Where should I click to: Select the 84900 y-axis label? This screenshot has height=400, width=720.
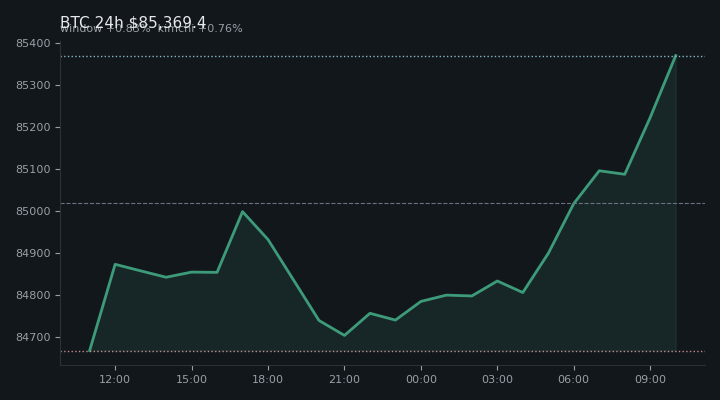pyautogui.click(x=33, y=254)
